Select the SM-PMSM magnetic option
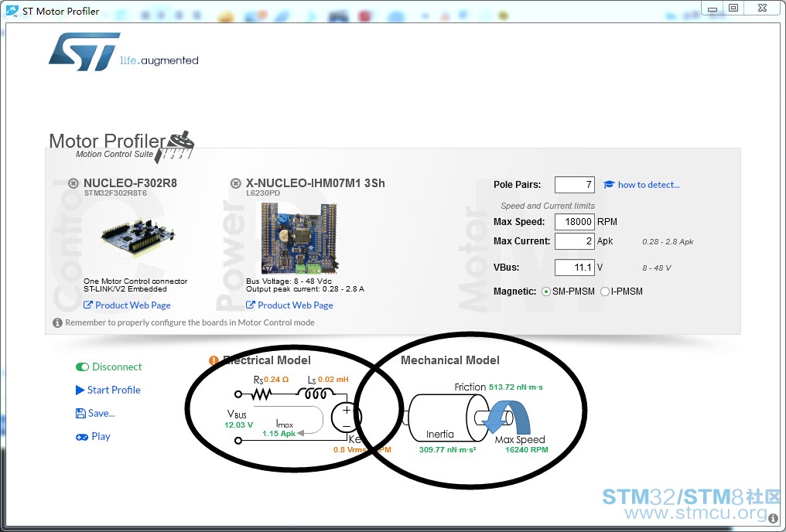Viewport: 786px width, 532px height. click(x=546, y=292)
